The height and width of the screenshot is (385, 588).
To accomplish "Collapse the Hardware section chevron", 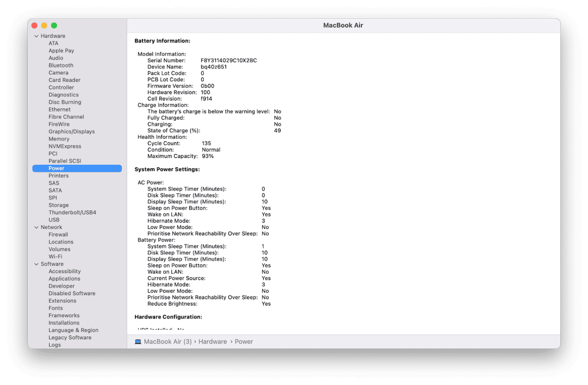I will [36, 36].
